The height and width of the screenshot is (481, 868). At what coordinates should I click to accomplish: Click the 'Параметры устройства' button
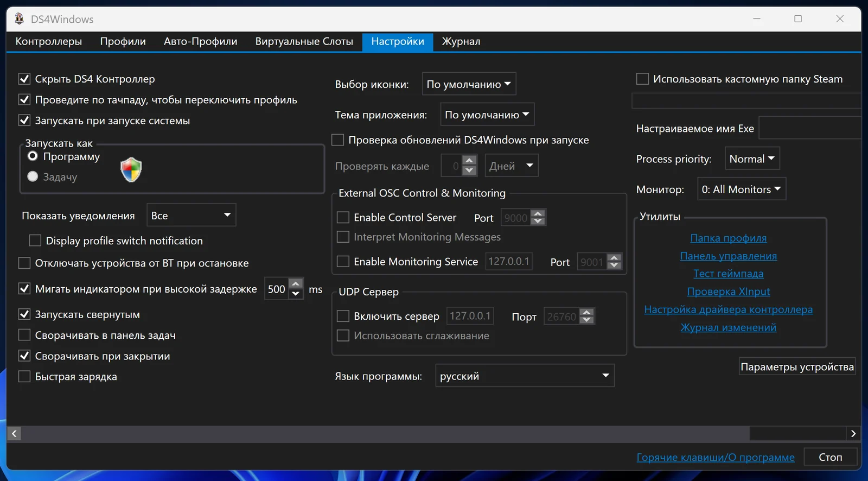click(x=797, y=367)
